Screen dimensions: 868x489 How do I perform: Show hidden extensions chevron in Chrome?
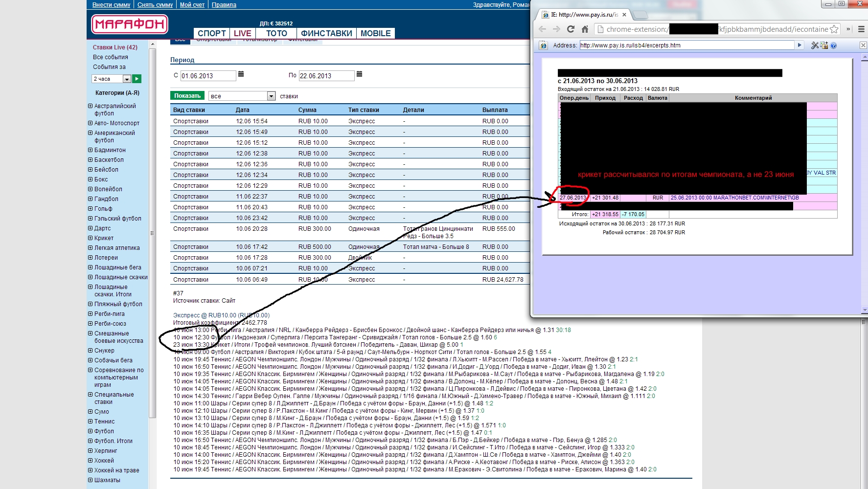pyautogui.click(x=848, y=29)
